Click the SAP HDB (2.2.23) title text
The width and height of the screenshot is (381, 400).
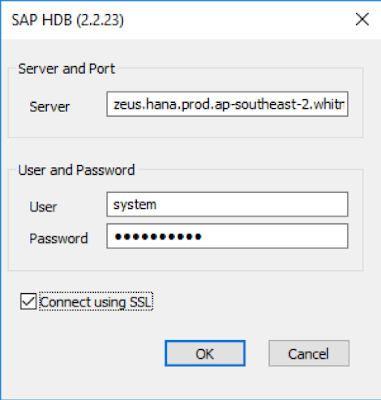tap(68, 20)
